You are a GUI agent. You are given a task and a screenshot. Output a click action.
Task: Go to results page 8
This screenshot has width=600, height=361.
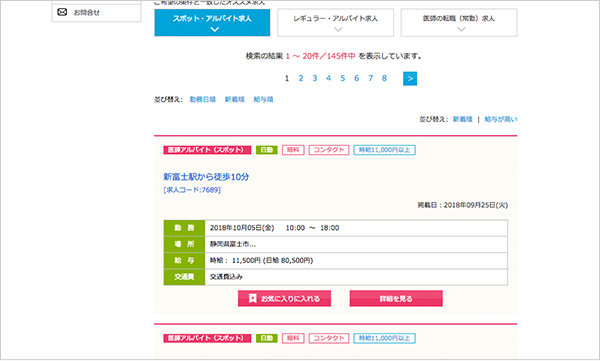point(384,78)
